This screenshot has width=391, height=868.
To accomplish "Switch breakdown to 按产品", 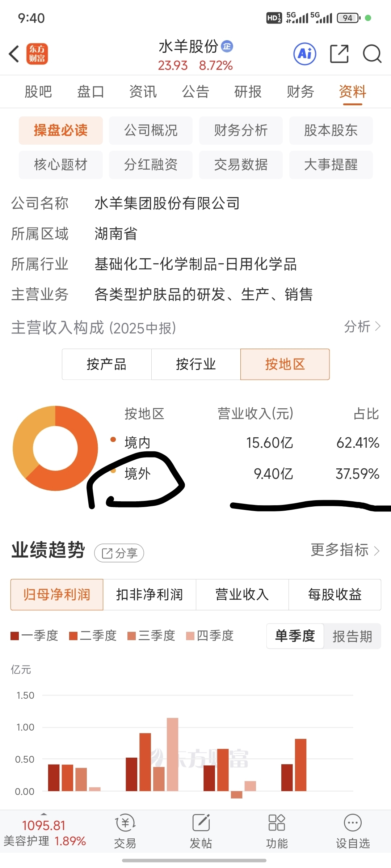I will pos(106,364).
